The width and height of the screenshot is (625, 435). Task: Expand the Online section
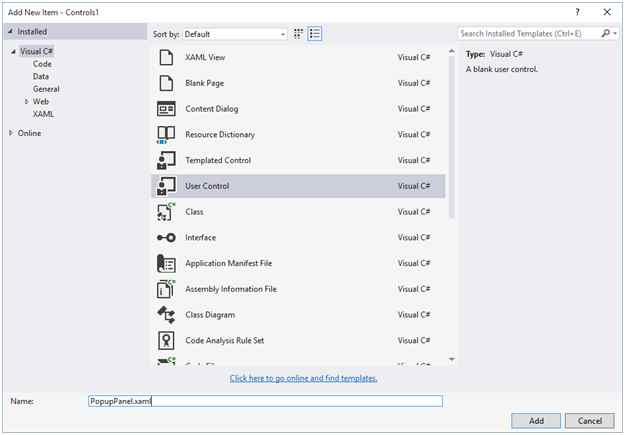coord(11,133)
